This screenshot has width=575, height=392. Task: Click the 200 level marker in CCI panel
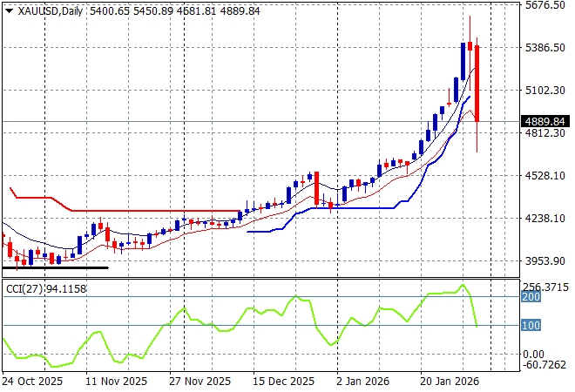tap(531, 297)
